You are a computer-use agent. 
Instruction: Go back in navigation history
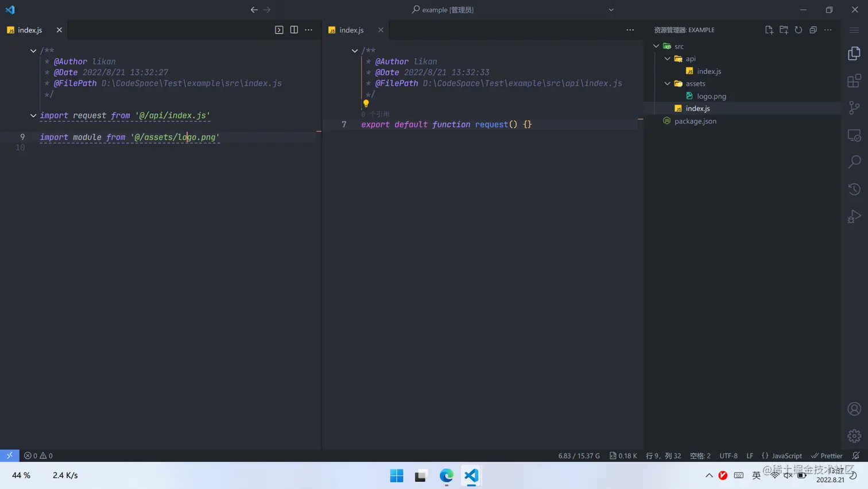tap(254, 10)
